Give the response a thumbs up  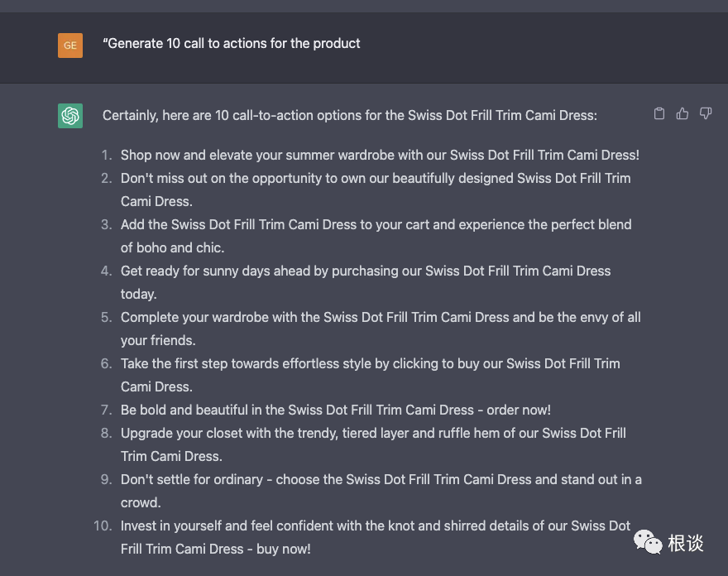[x=682, y=113]
